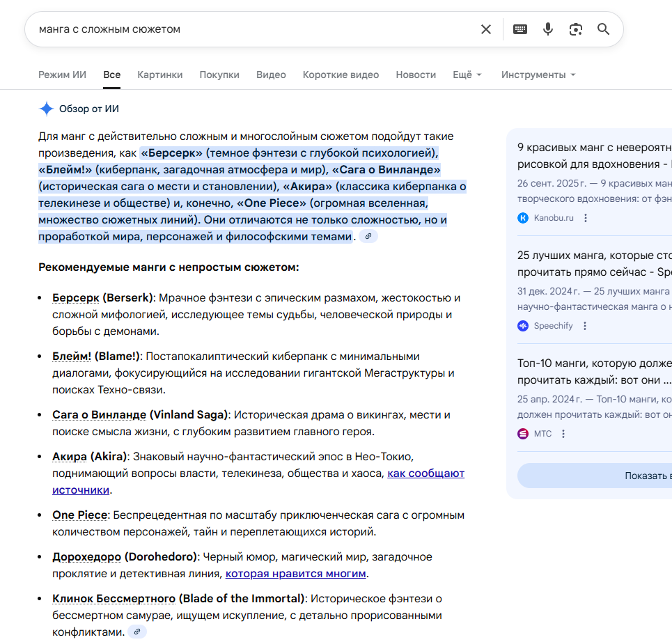The height and width of the screenshot is (642, 672).
Task: Open the three-dot menu next to Speechify
Action: (584, 326)
